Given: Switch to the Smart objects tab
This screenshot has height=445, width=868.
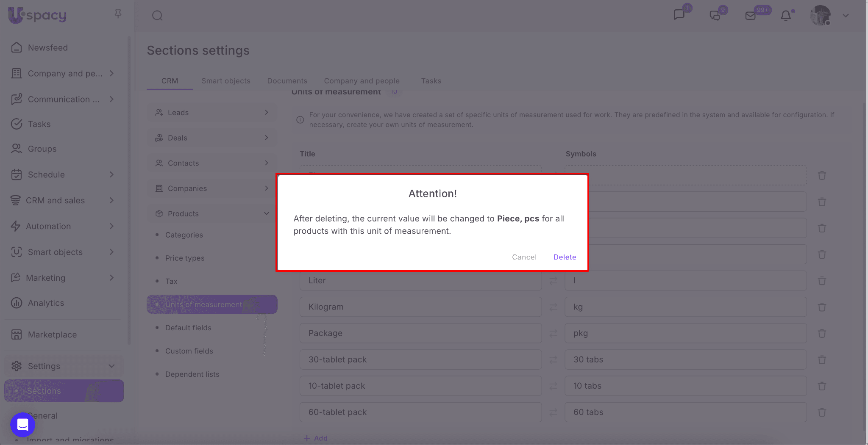Looking at the screenshot, I should tap(225, 81).
